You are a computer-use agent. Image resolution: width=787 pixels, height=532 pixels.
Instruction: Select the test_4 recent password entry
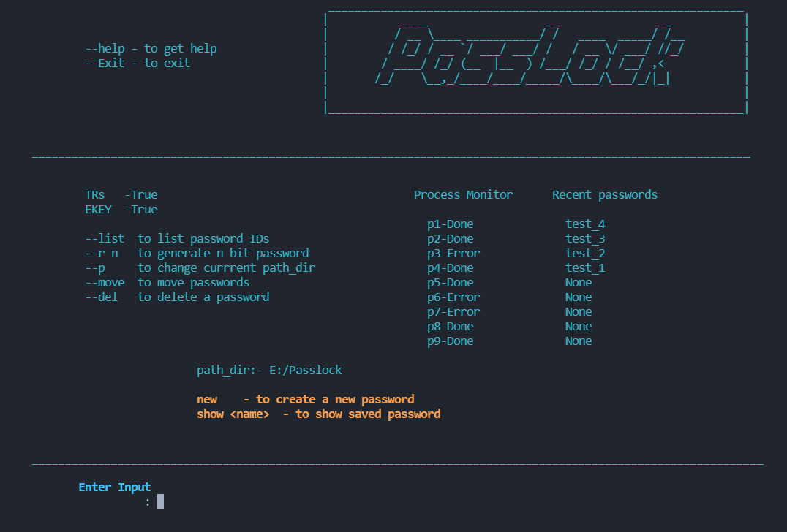(585, 224)
